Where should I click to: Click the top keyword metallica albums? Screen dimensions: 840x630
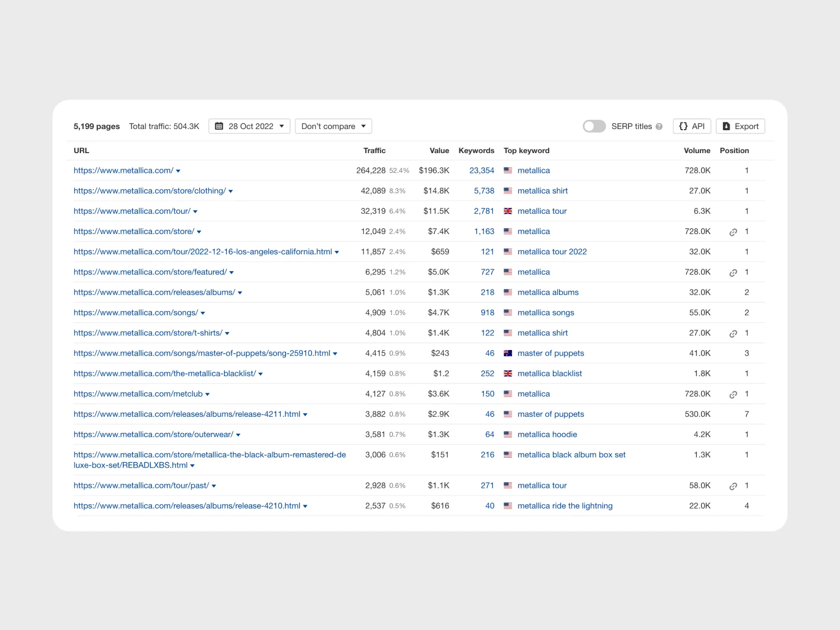pyautogui.click(x=548, y=293)
